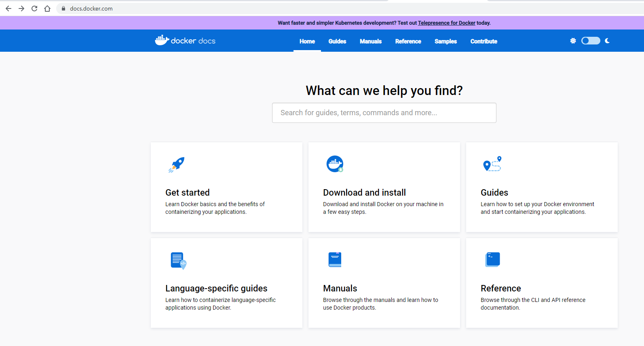
Task: Follow the Telepresence for Docker link
Action: point(447,23)
